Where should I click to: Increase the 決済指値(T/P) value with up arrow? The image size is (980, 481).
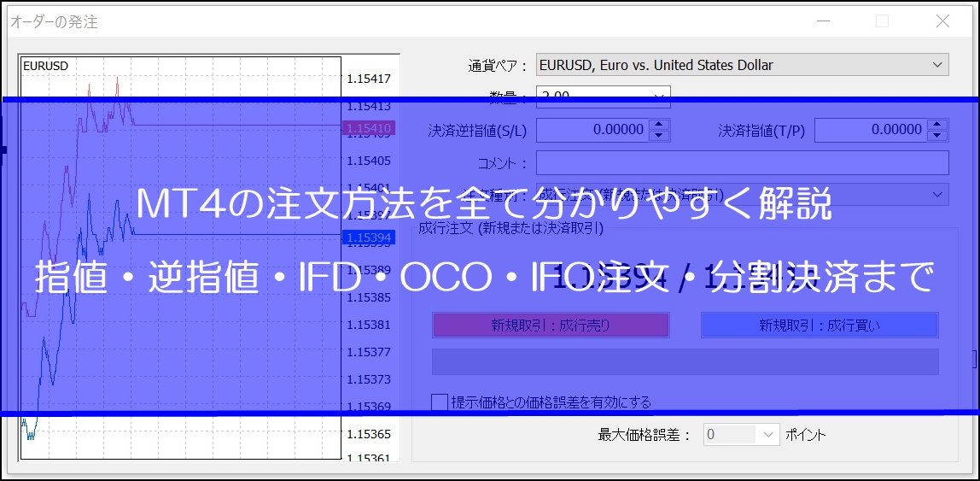(936, 125)
